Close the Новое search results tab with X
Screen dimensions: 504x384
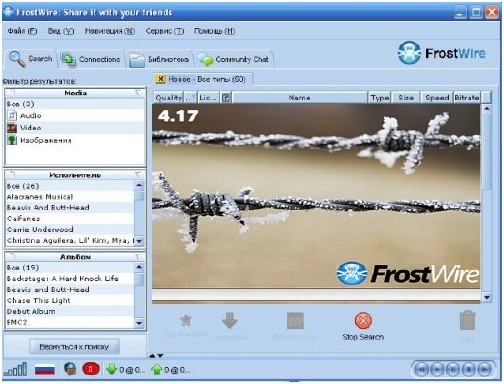click(x=160, y=79)
